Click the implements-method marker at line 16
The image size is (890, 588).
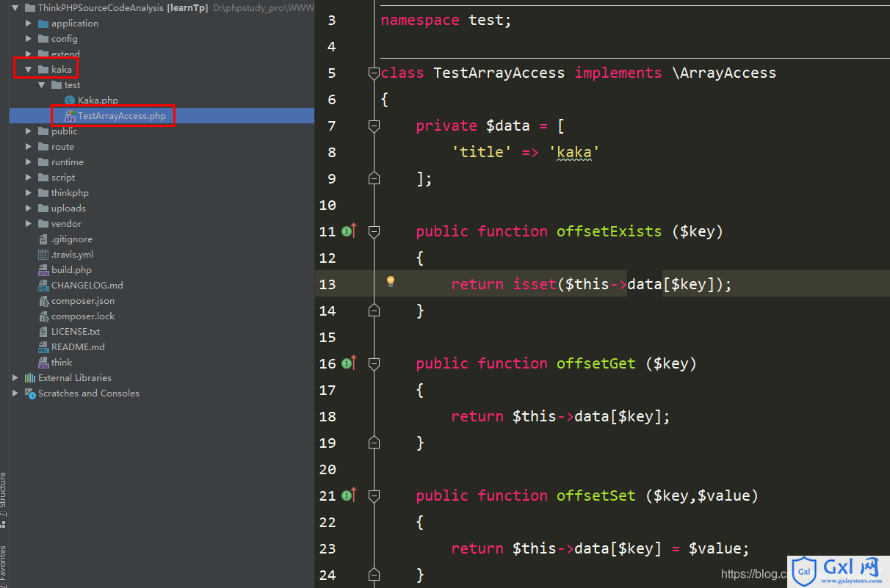click(349, 363)
